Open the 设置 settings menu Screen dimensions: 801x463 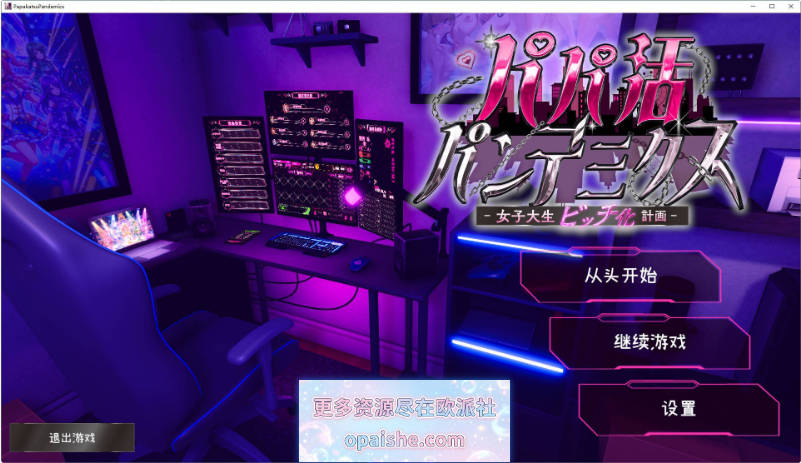coord(679,408)
